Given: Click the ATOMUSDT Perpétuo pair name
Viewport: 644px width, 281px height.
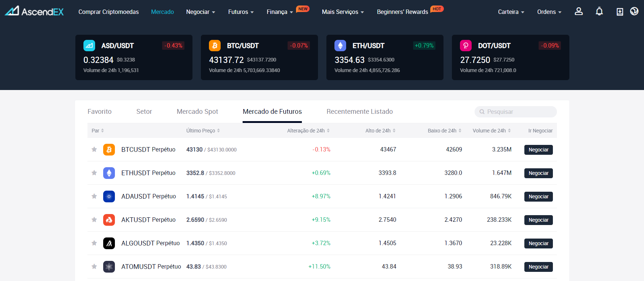Looking at the screenshot, I should pos(151,267).
